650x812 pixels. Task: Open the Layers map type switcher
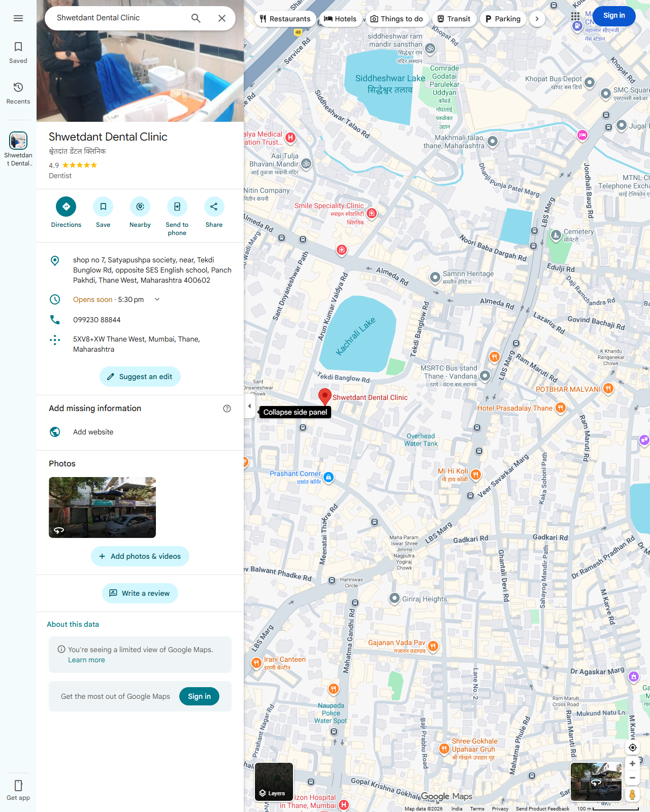pyautogui.click(x=274, y=782)
